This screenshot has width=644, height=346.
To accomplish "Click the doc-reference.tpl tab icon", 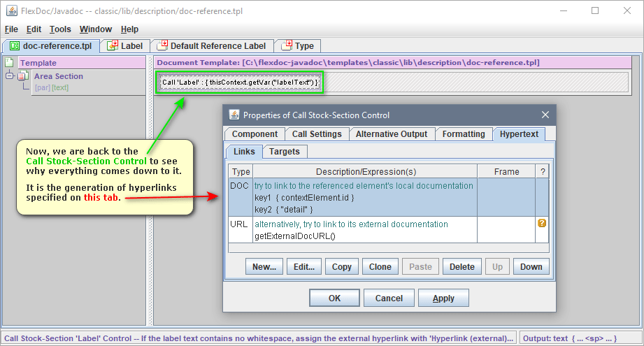I will 13,46.
